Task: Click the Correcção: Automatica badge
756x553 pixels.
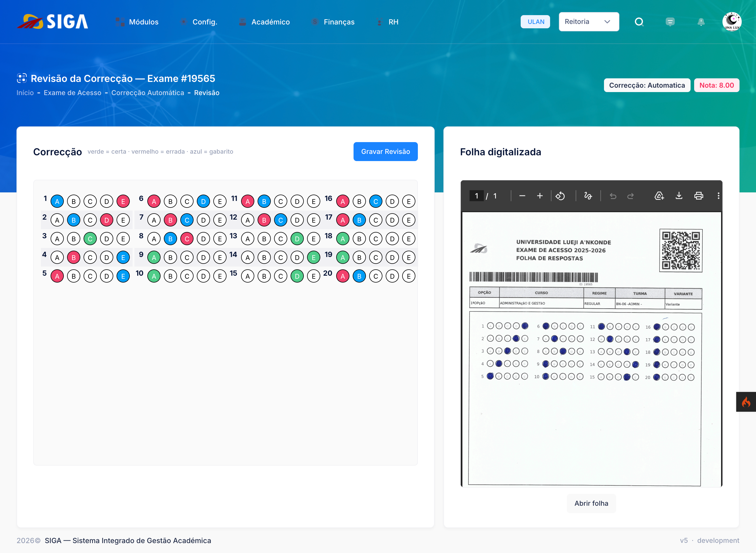Action: pyautogui.click(x=647, y=85)
